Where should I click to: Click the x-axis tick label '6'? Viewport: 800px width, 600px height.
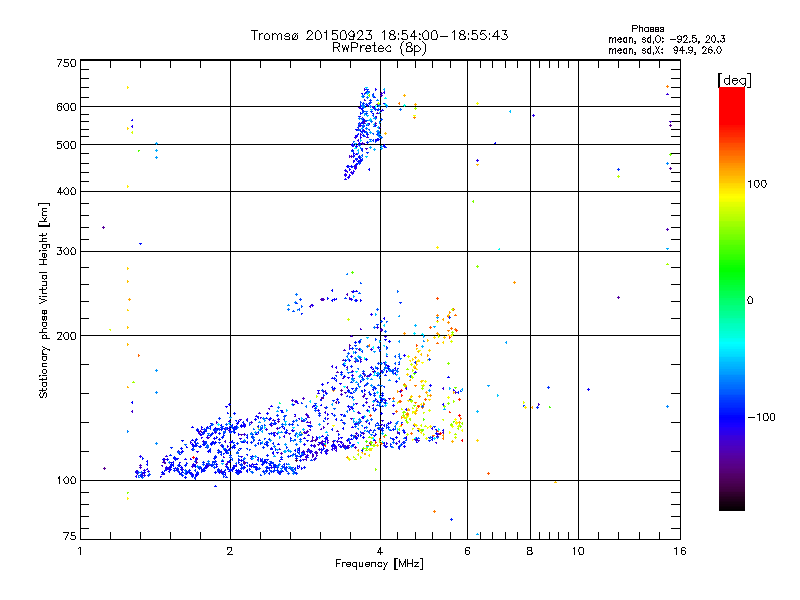(467, 551)
